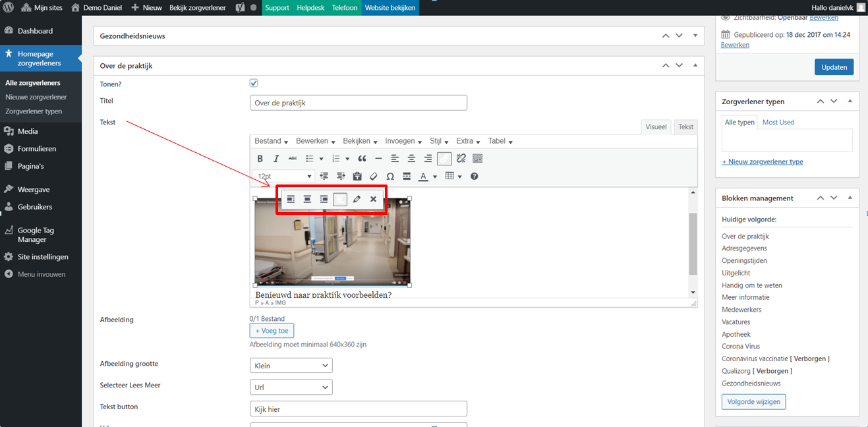Click the Tekst button input field
Screen dimensions: 868x427
(x=359, y=409)
